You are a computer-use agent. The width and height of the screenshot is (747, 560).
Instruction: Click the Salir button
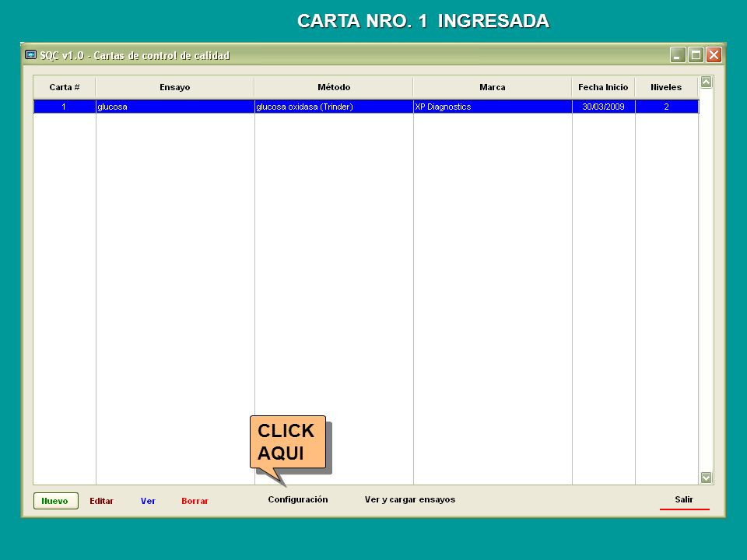pyautogui.click(x=684, y=499)
